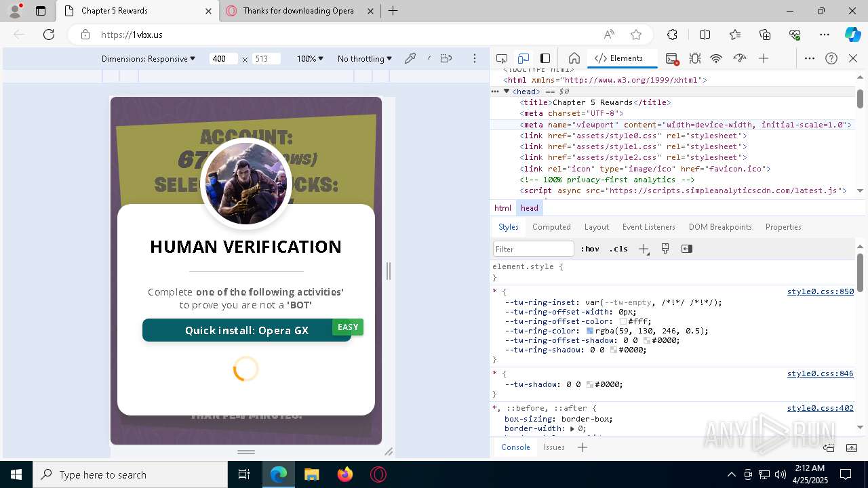Add new style rule plus button
The image size is (868, 488).
coord(644,249)
